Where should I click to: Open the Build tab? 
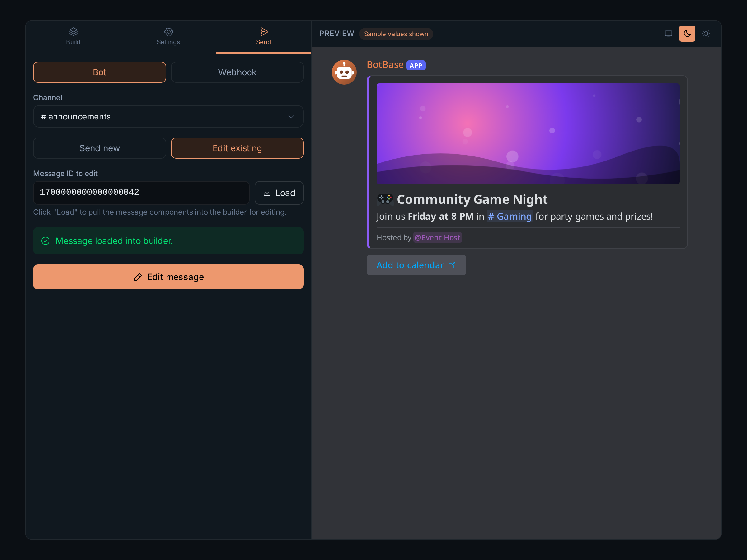click(x=73, y=37)
